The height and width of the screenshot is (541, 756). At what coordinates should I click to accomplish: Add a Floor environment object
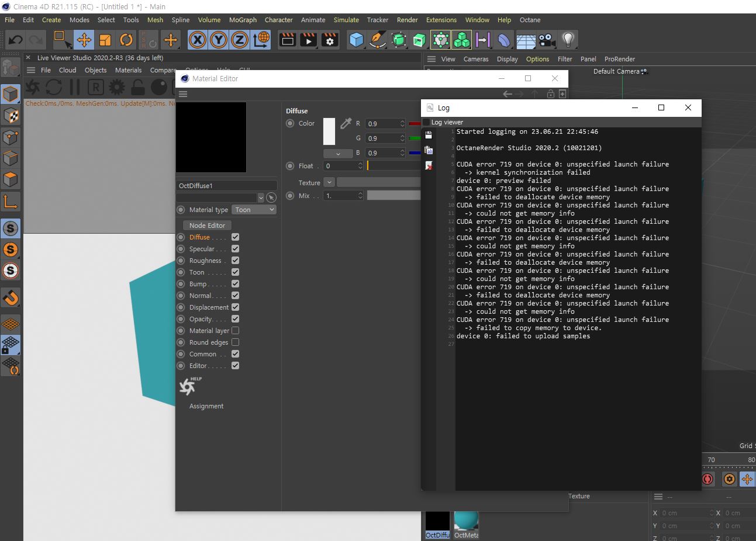point(526,40)
